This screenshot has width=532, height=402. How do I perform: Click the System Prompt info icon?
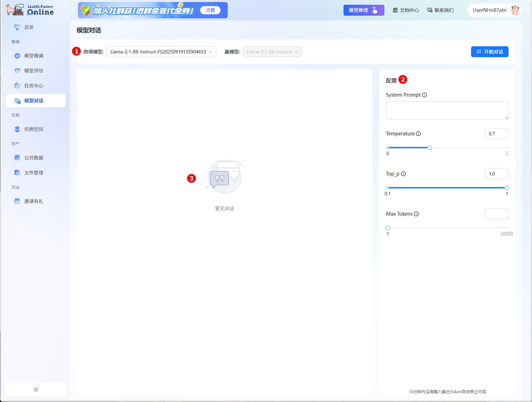[424, 95]
